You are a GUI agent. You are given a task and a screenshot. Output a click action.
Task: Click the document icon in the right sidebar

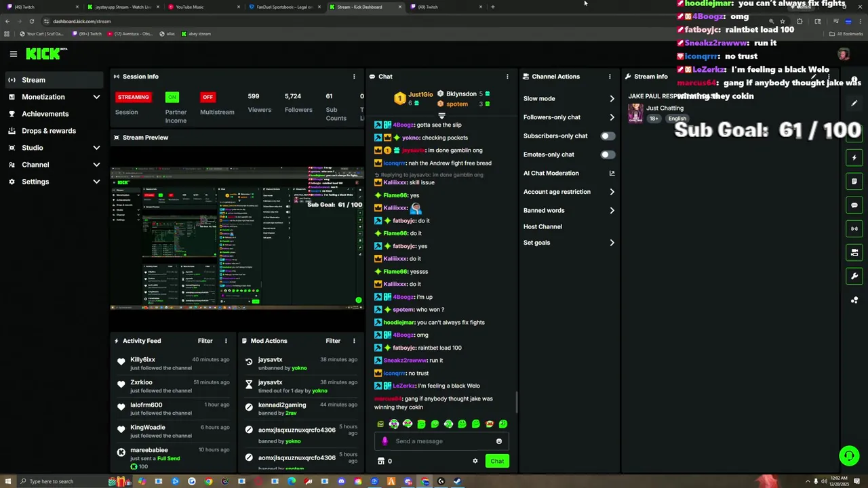854,182
